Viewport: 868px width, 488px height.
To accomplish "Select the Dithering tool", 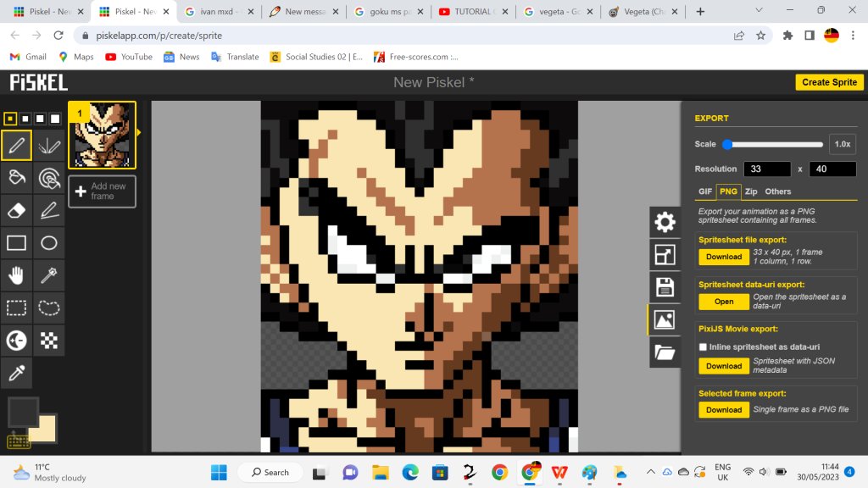I will click(x=48, y=341).
